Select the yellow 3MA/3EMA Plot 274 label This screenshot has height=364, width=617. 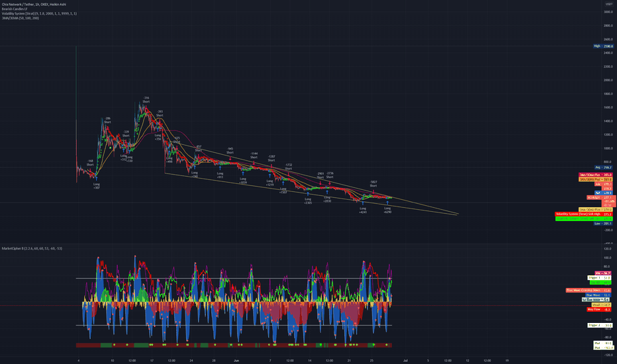596,210
